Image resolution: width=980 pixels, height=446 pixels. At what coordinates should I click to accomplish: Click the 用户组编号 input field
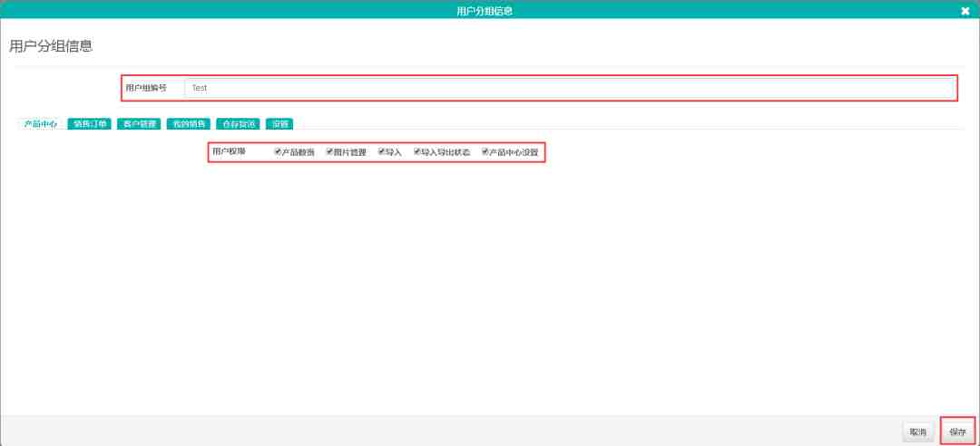(569, 88)
